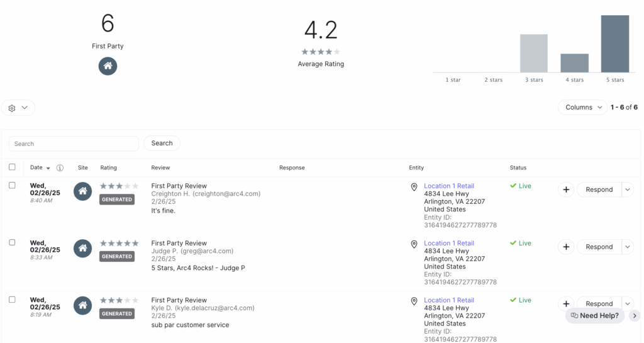644x343 pixels.
Task: Respond to Creighton H. review
Action: pyautogui.click(x=599, y=189)
